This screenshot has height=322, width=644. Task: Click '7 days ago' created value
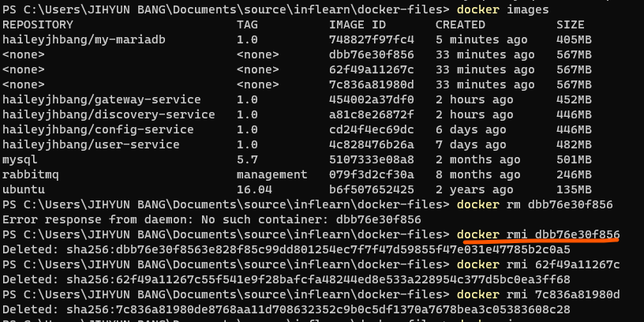[x=470, y=144]
